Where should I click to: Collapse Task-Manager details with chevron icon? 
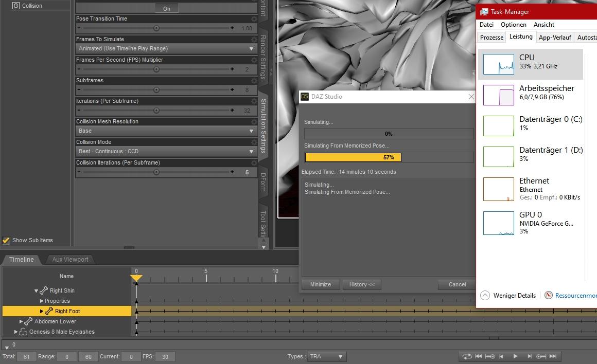click(485, 295)
